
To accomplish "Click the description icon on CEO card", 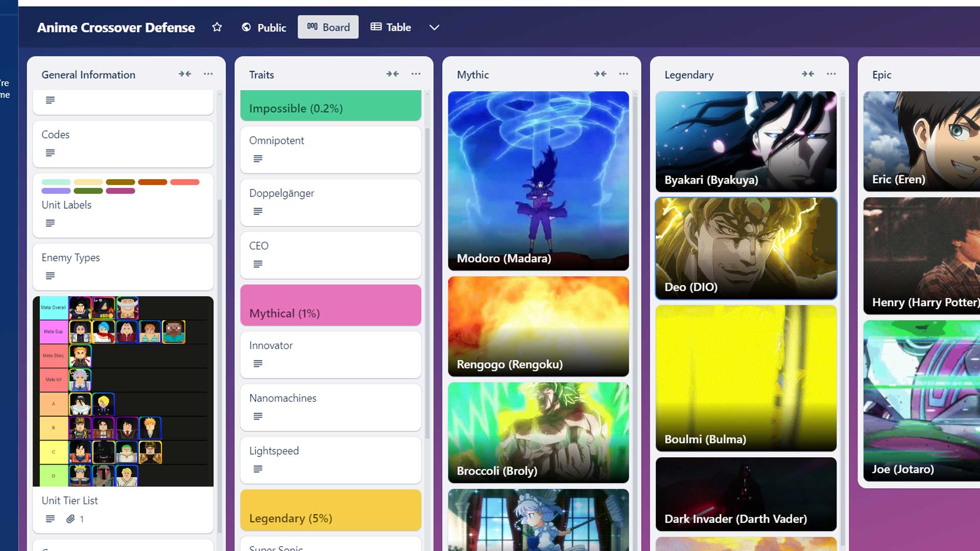I will coord(258,264).
